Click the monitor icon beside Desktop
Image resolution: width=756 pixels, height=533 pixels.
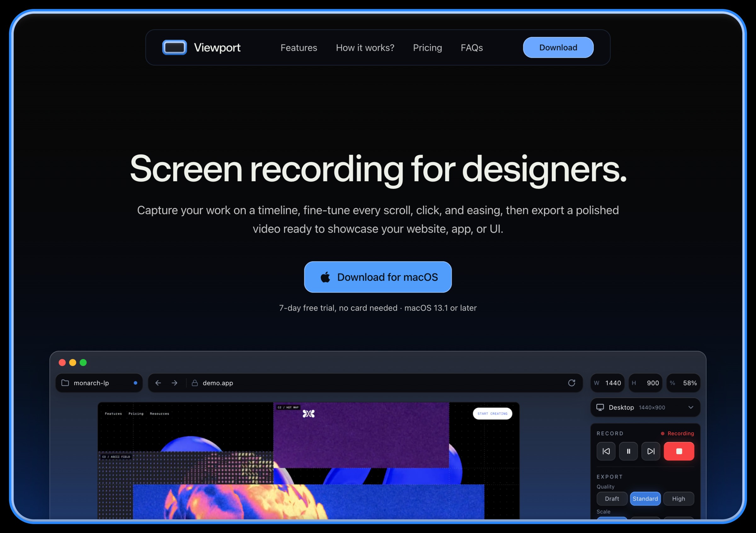tap(600, 408)
